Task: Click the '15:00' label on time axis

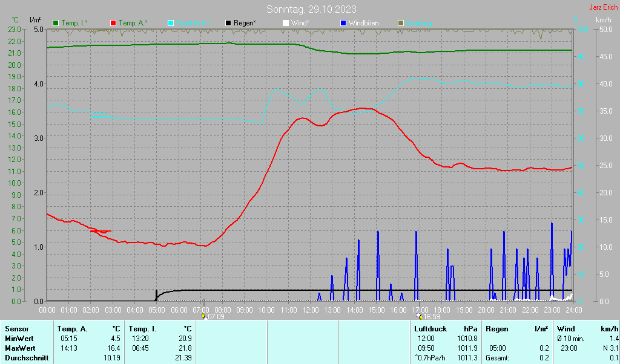Action: click(x=376, y=310)
